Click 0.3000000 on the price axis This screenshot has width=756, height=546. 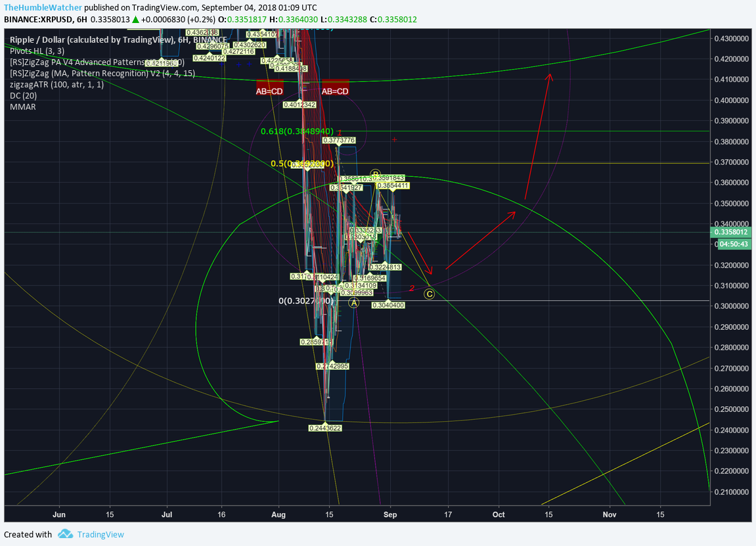click(732, 306)
